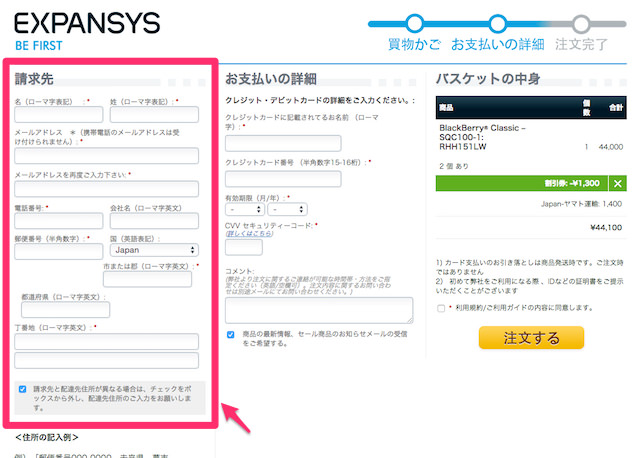Click the 請求先 section heading
Image resolution: width=640 pixels, height=458 pixels.
pyautogui.click(x=34, y=79)
